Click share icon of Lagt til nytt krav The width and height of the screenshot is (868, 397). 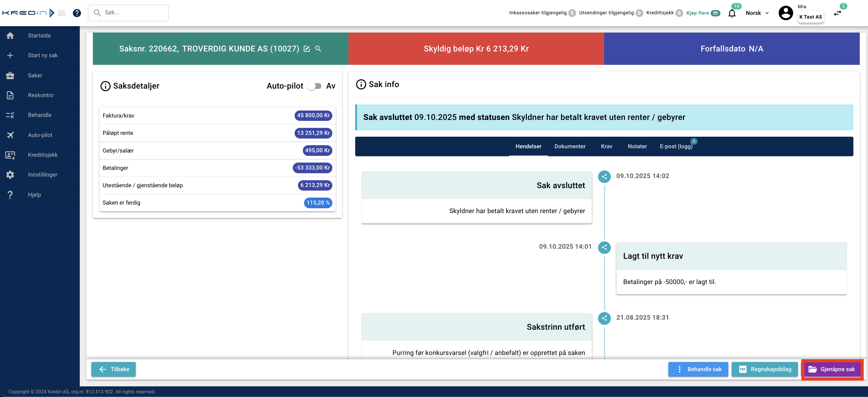[x=604, y=247]
